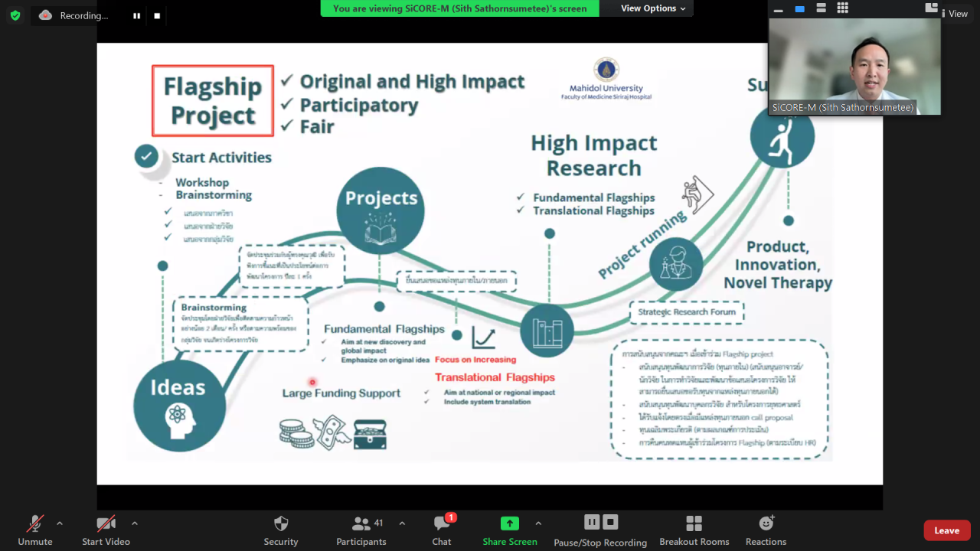This screenshot has height=551, width=980.
Task: Open the View Options menu
Action: (653, 8)
